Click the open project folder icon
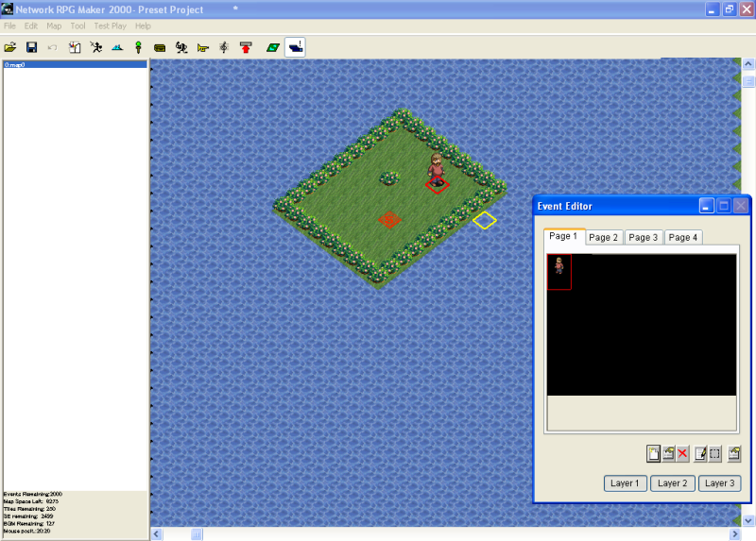Screen dimensions: 756x541 click(10, 46)
